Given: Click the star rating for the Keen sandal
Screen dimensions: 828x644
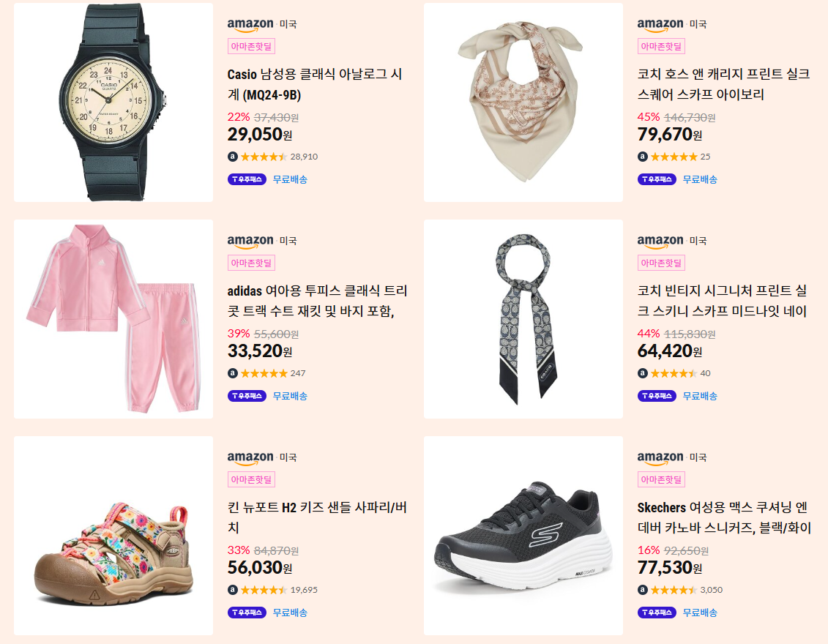Looking at the screenshot, I should point(264,590).
